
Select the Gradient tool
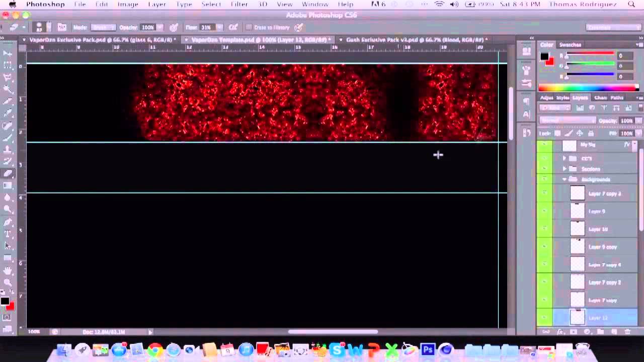pos(8,186)
